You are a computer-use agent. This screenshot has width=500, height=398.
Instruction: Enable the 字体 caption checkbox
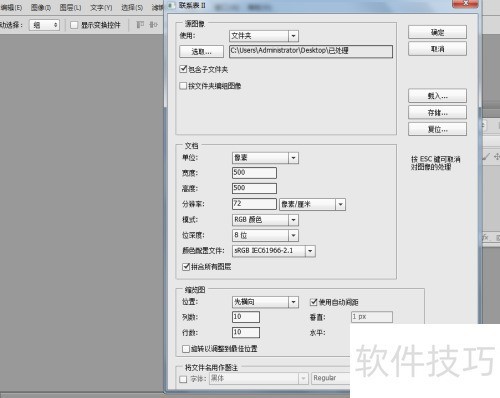pyautogui.click(x=183, y=379)
